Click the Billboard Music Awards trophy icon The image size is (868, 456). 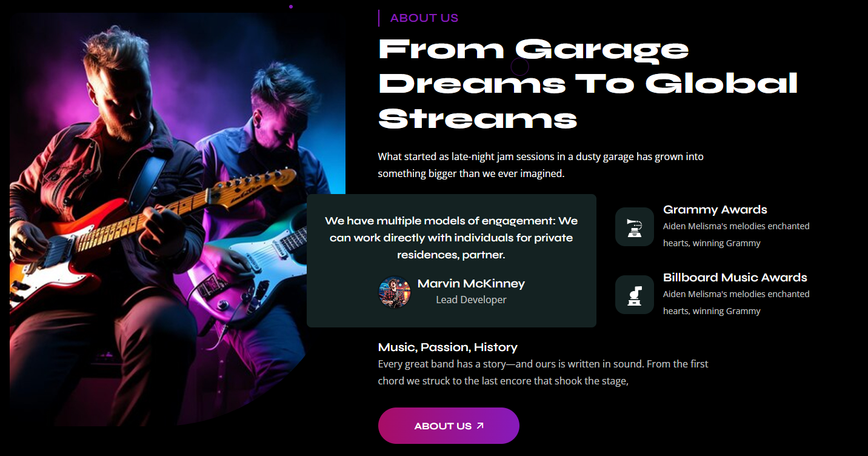point(635,295)
